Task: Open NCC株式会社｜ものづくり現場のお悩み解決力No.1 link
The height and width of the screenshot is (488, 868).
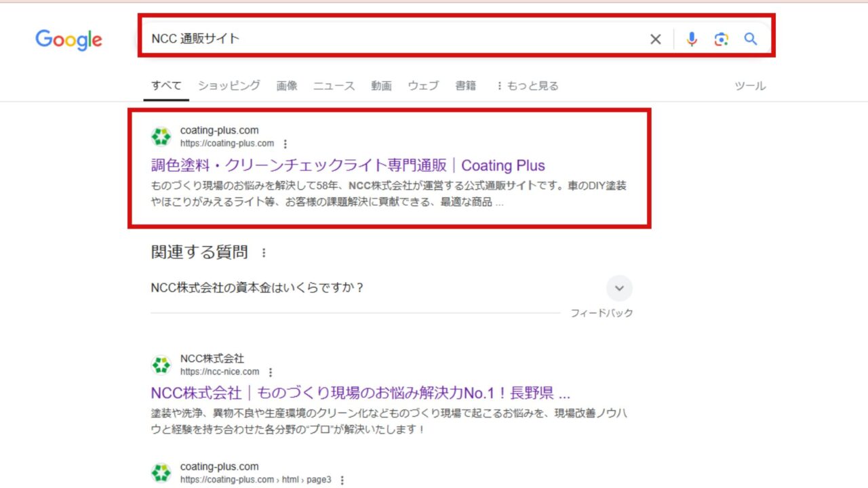Action: [x=360, y=393]
